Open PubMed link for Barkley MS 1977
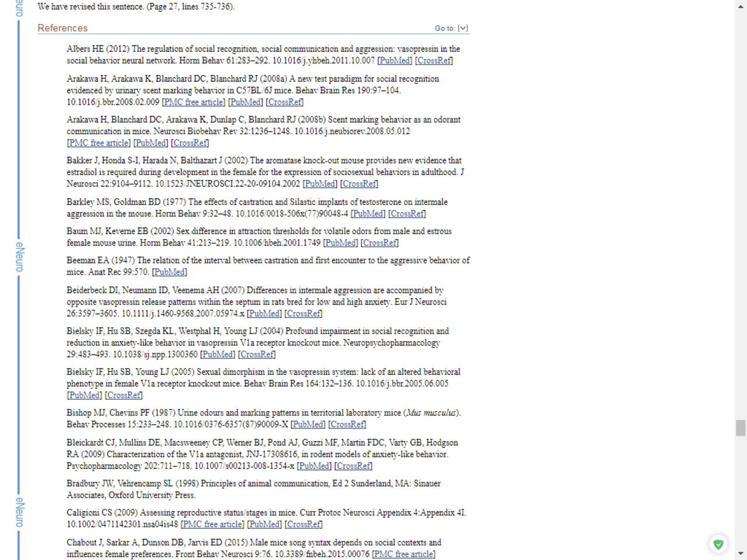The width and height of the screenshot is (747, 560). point(368,214)
